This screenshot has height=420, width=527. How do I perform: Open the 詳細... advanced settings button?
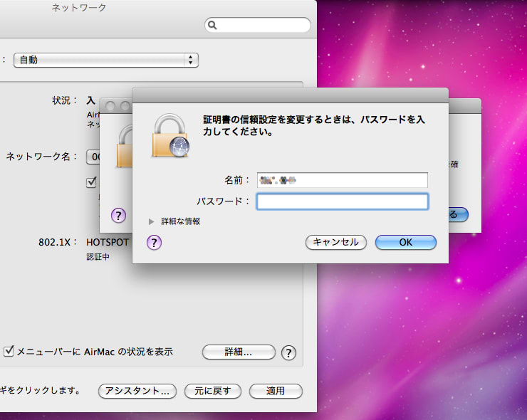click(239, 352)
